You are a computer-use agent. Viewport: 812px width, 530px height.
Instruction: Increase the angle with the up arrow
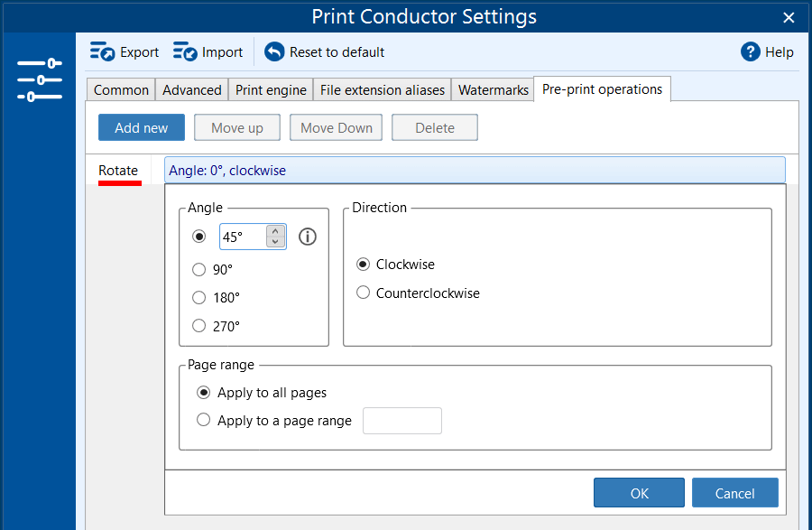click(x=276, y=231)
